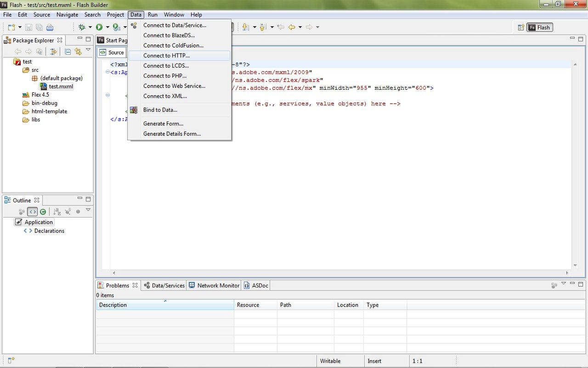The height and width of the screenshot is (368, 588).
Task: Choose Bind to Data... menu item
Action: (x=179, y=110)
